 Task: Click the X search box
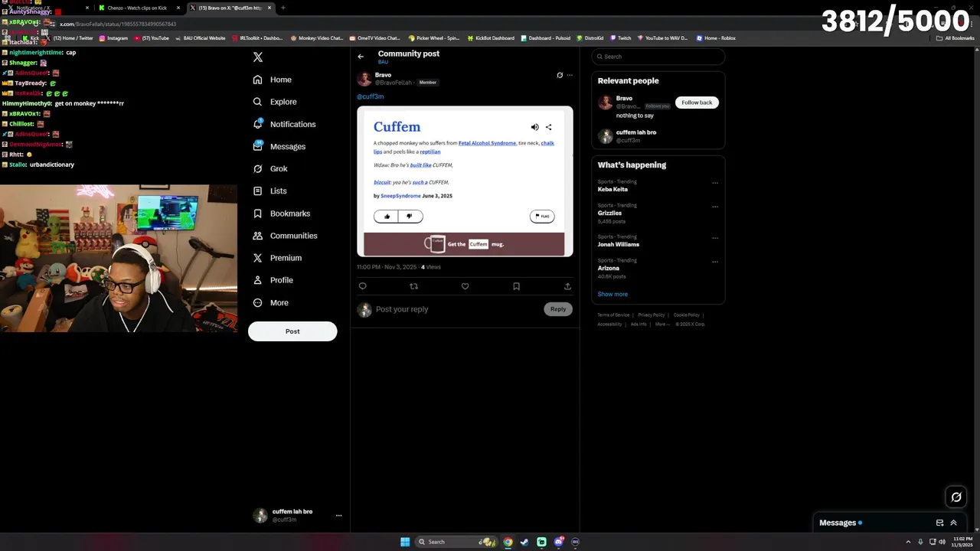click(x=658, y=57)
